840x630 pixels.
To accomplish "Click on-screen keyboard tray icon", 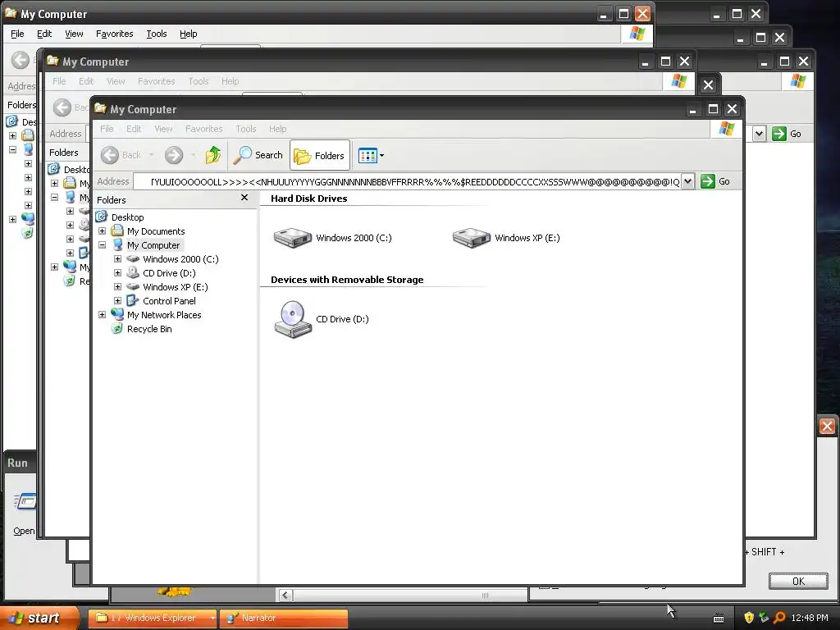I will coord(719,619).
